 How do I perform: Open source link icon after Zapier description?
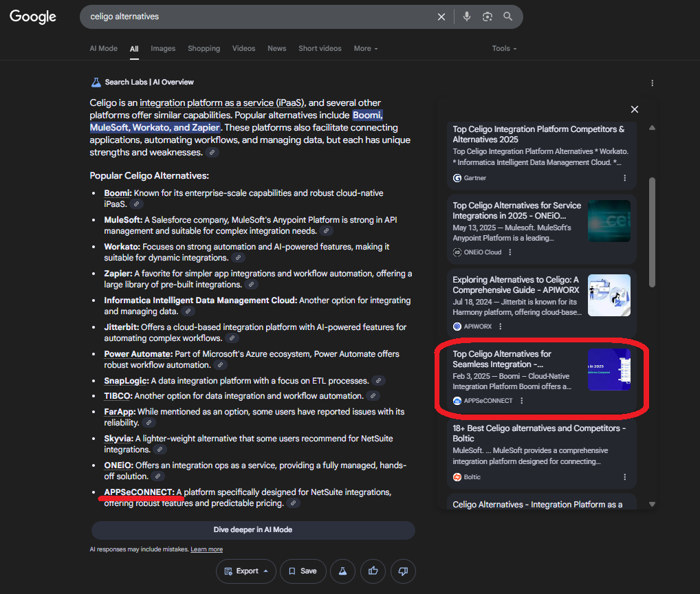(252, 284)
